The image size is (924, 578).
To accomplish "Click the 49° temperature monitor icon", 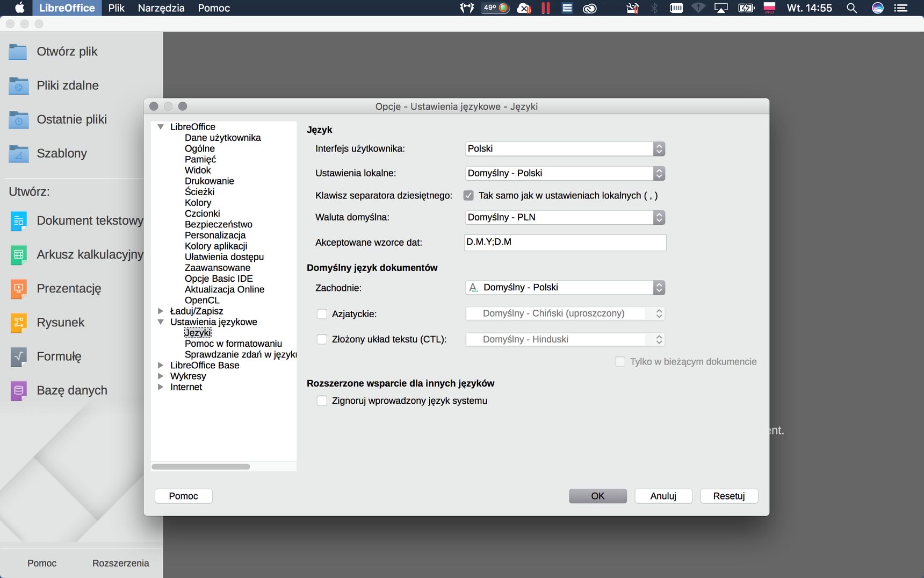I will (x=495, y=8).
